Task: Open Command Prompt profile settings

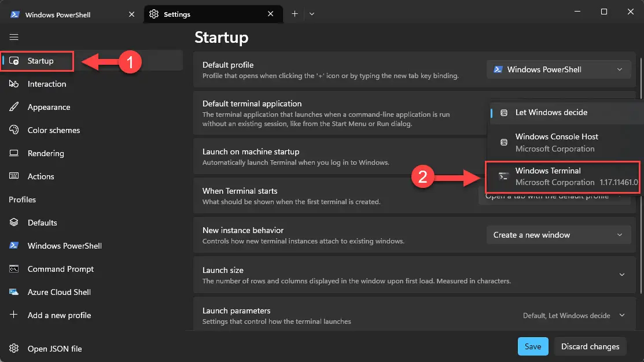Action: [92, 269]
